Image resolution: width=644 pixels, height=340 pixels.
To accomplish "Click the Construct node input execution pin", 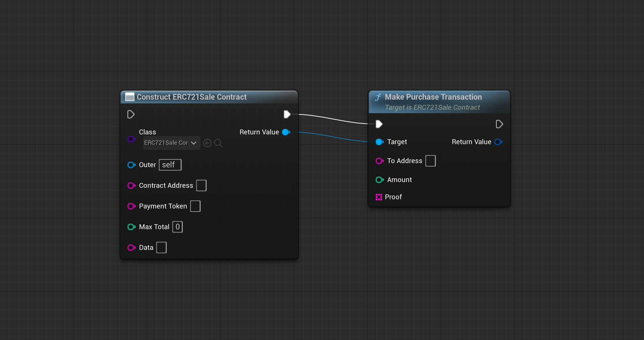I will [x=131, y=114].
